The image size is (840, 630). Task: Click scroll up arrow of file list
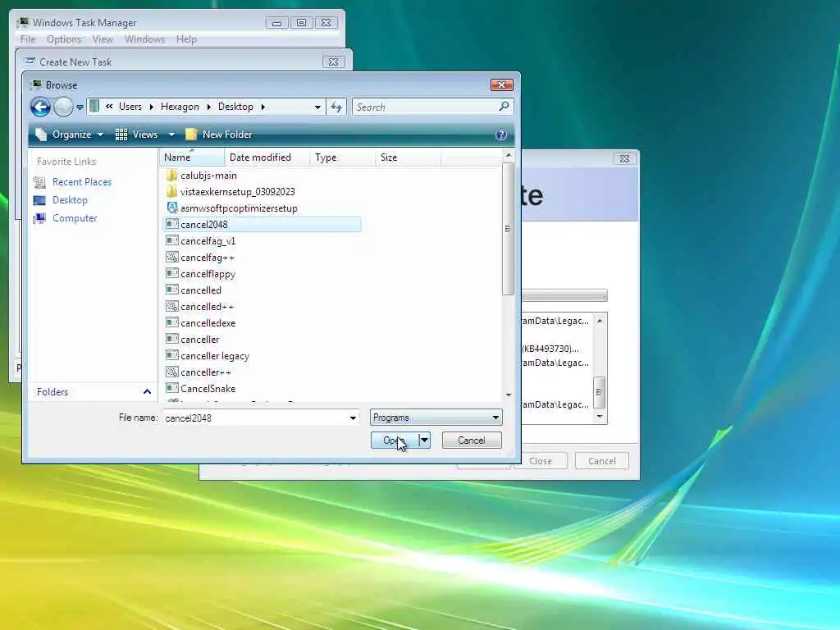point(509,155)
